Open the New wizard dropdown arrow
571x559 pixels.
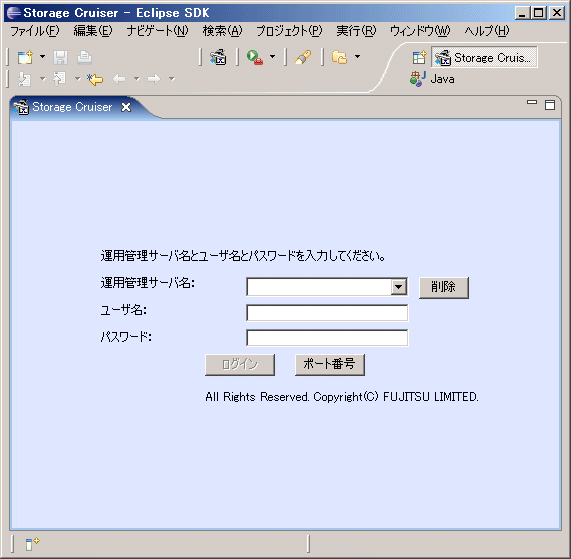coord(43,57)
